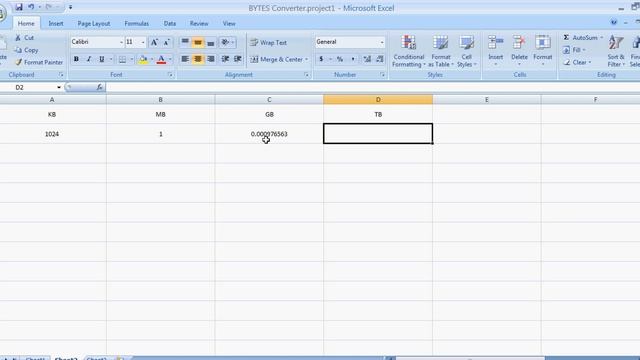Open the Format cells menu

(542, 51)
